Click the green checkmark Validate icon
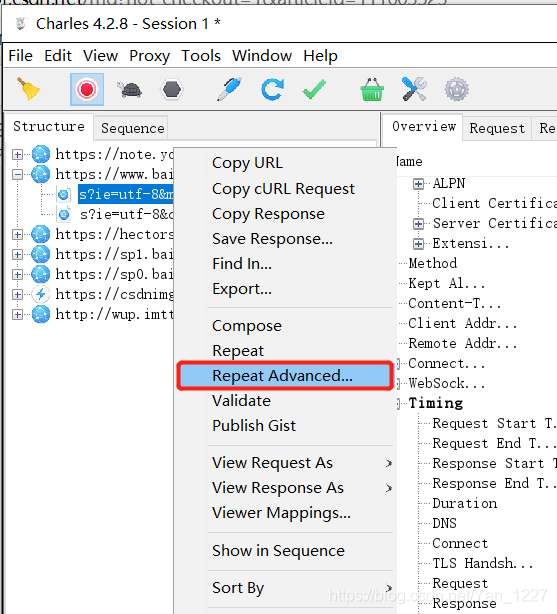This screenshot has width=557, height=614. [x=314, y=90]
